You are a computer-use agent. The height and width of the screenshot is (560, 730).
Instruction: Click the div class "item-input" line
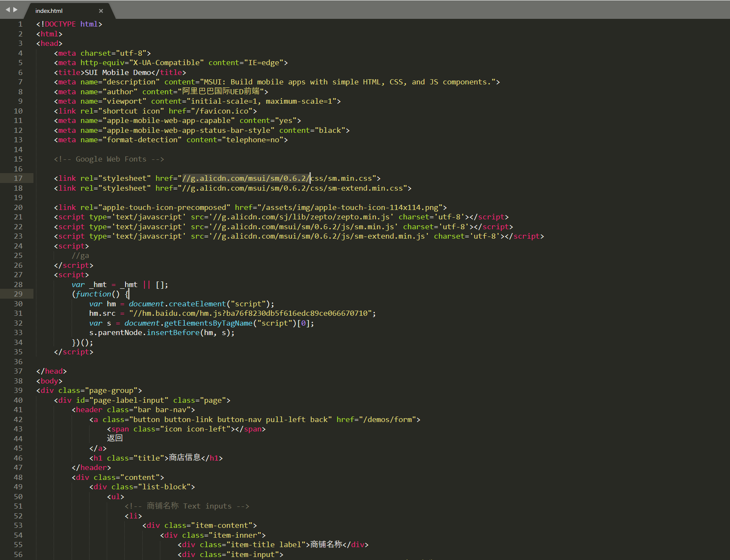coord(231,554)
